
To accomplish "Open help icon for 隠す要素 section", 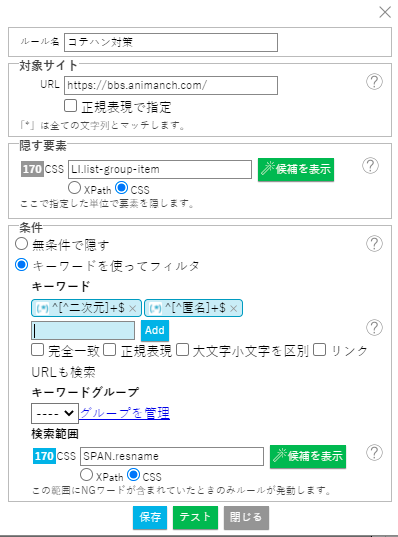I will click(x=370, y=166).
